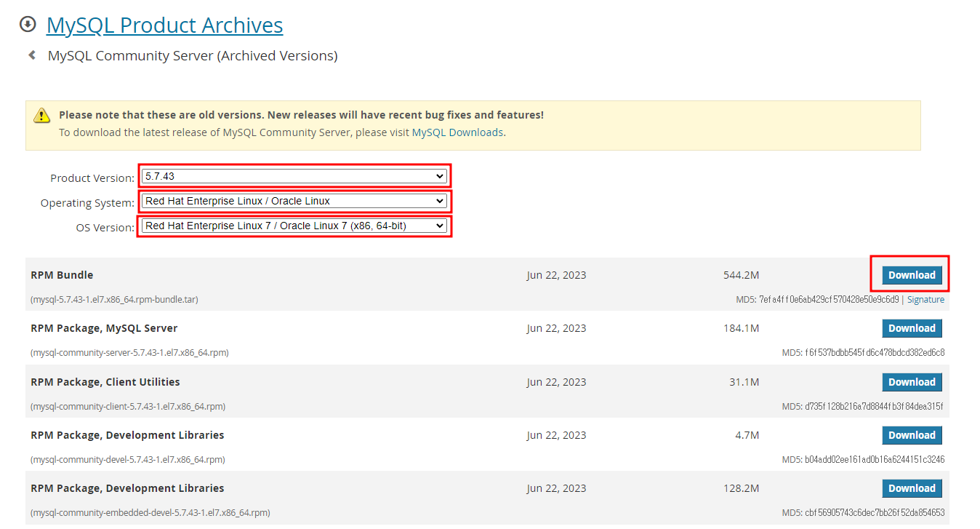Open the OS Version dropdown

294,226
